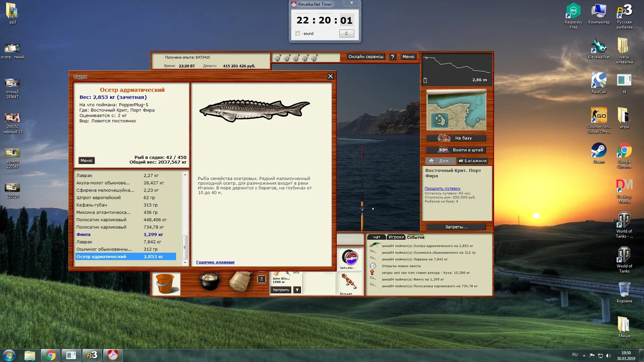Click the Багажник (Trunk/Inventory) icon

[472, 161]
